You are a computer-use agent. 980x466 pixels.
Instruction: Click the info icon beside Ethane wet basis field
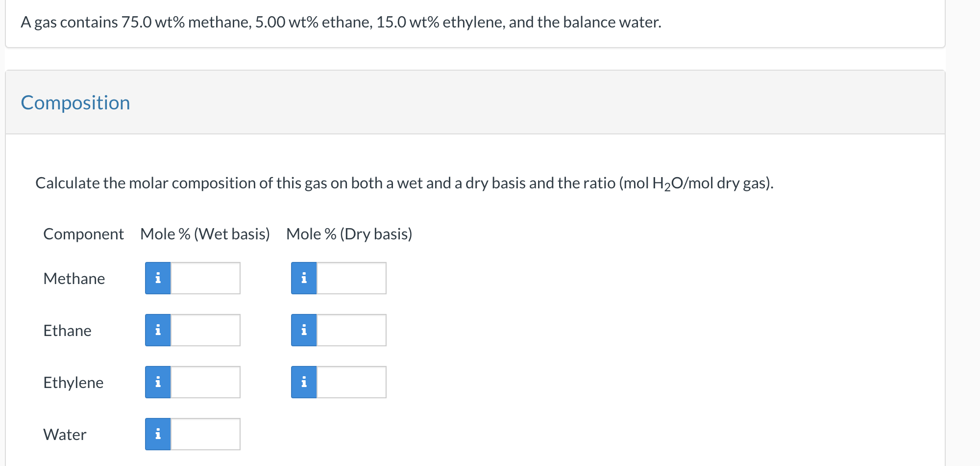158,330
